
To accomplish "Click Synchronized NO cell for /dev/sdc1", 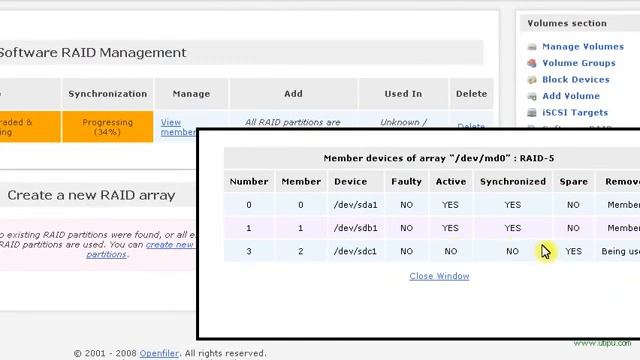I will tap(513, 251).
